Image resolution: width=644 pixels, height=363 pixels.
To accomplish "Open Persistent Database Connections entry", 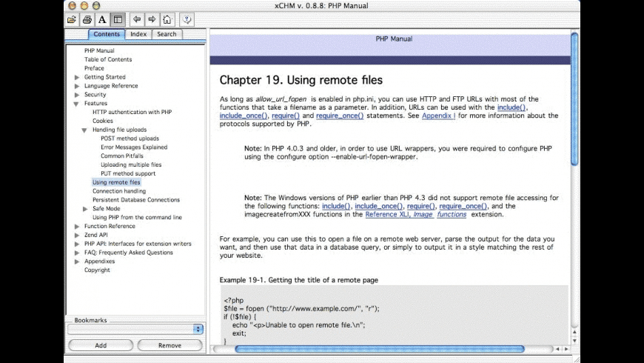I will 136,200.
